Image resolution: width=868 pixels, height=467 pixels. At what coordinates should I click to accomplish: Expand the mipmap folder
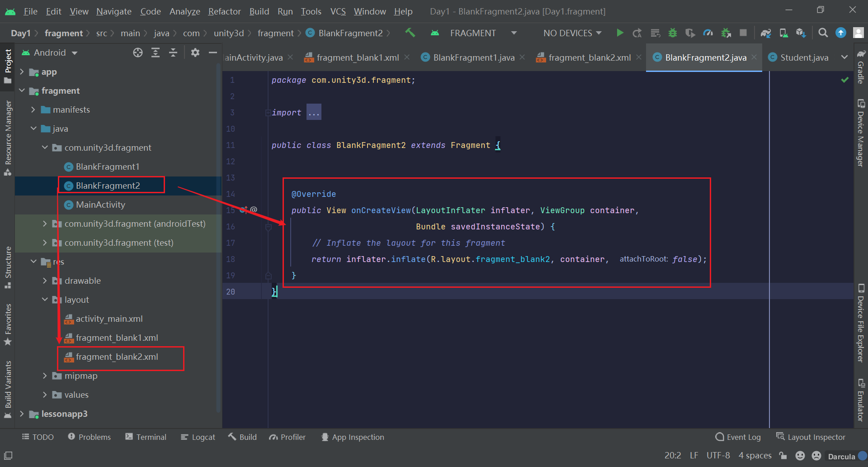(45, 376)
